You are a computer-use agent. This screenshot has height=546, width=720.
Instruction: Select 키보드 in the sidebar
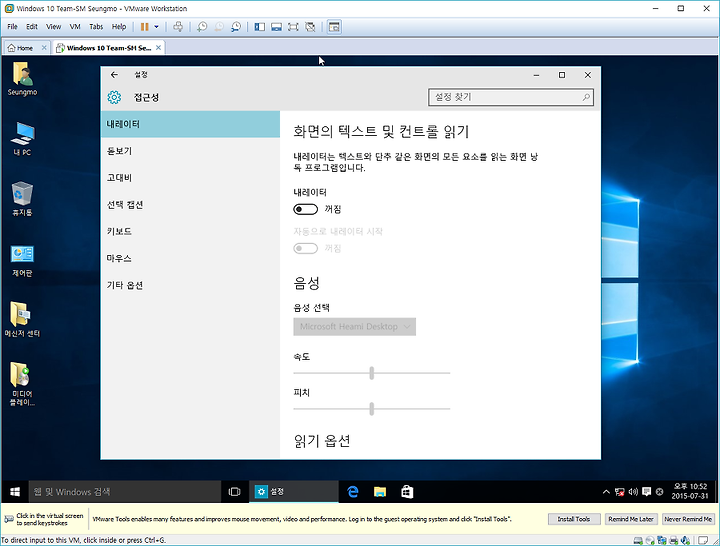coord(190,231)
